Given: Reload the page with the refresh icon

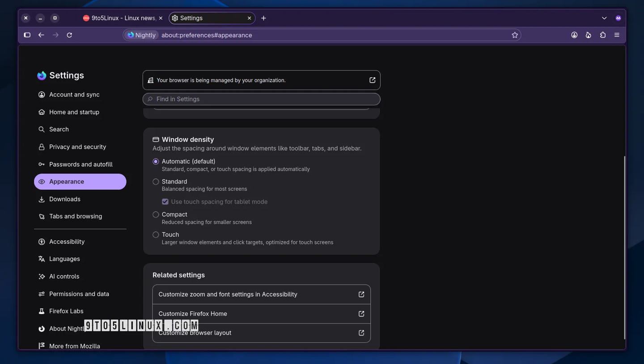Looking at the screenshot, I should point(69,35).
